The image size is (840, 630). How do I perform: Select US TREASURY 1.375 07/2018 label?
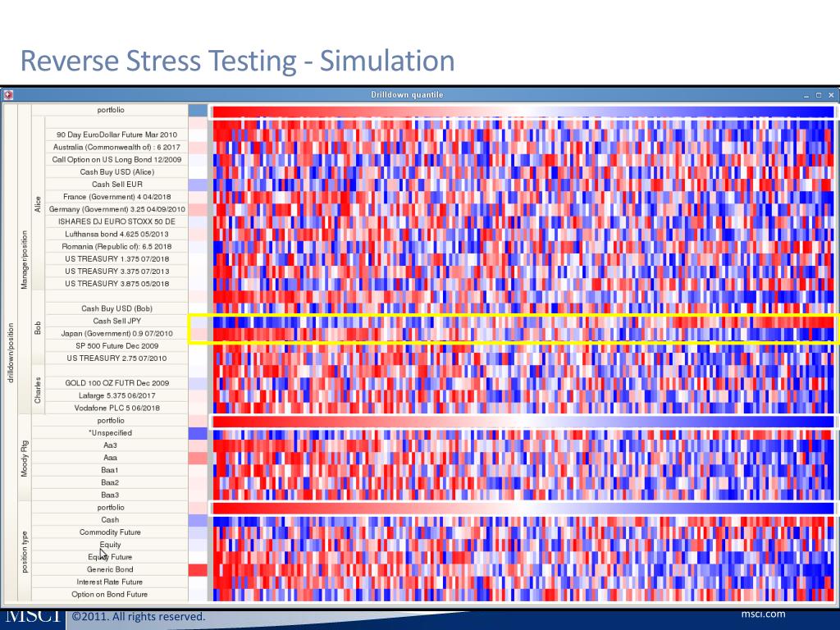point(116,258)
